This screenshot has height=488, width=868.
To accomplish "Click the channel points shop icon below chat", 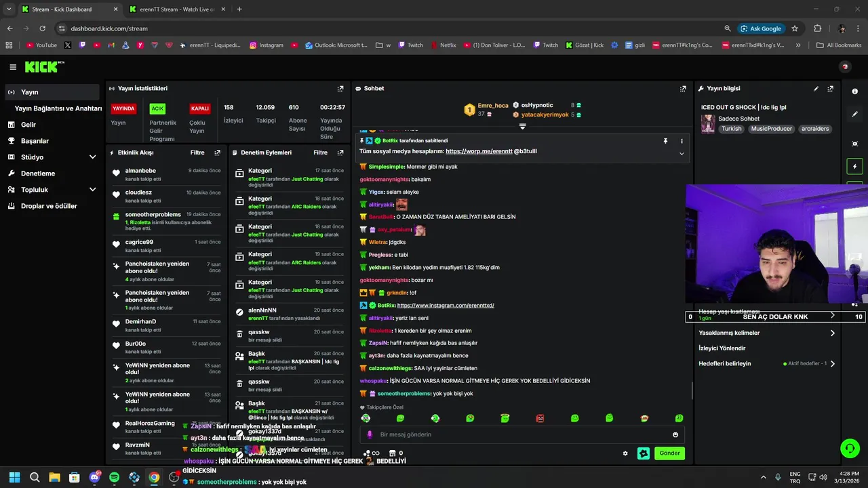I will [392, 453].
